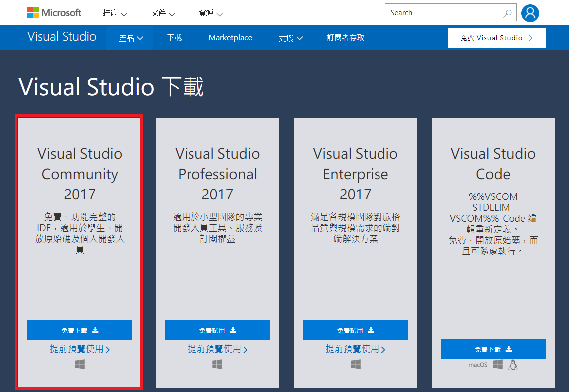Click the 免費 Visual Studio button
Viewport: 569px width, 392px height.
point(496,38)
